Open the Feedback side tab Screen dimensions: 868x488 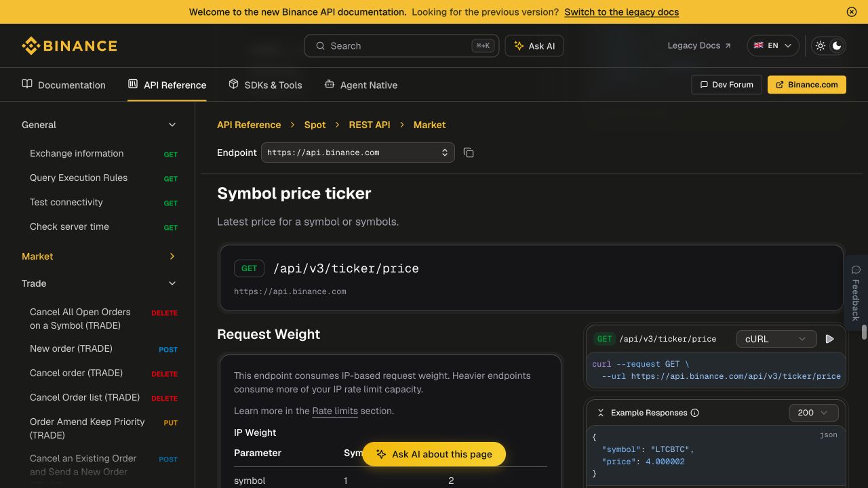856,293
